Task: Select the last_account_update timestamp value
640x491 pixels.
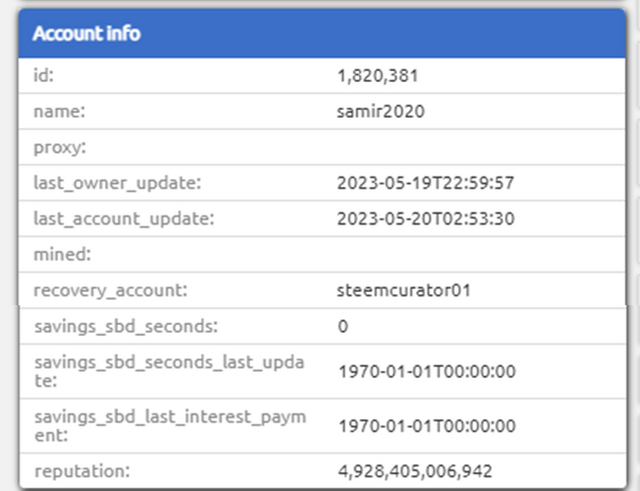Action: [425, 219]
